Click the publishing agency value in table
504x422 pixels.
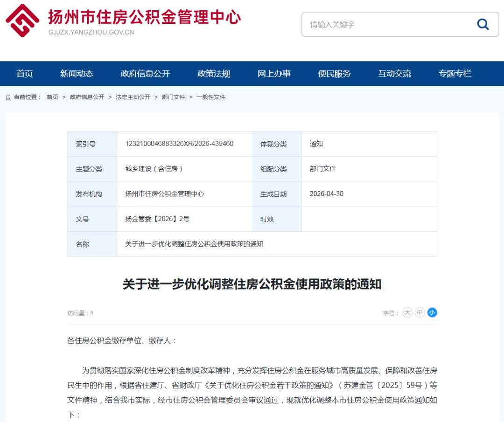point(165,194)
